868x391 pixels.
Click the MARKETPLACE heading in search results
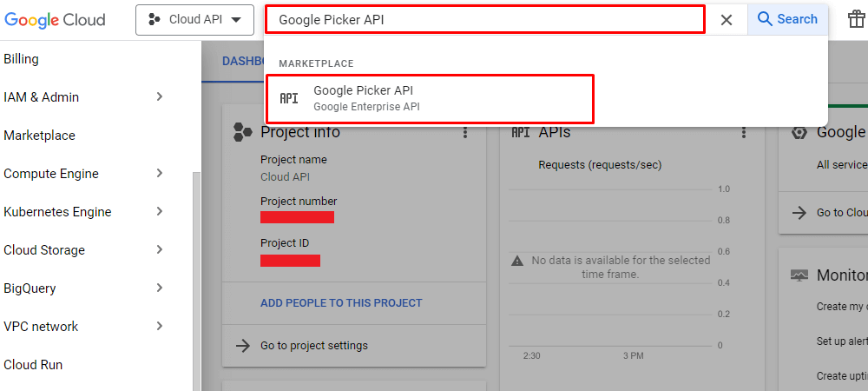click(316, 63)
